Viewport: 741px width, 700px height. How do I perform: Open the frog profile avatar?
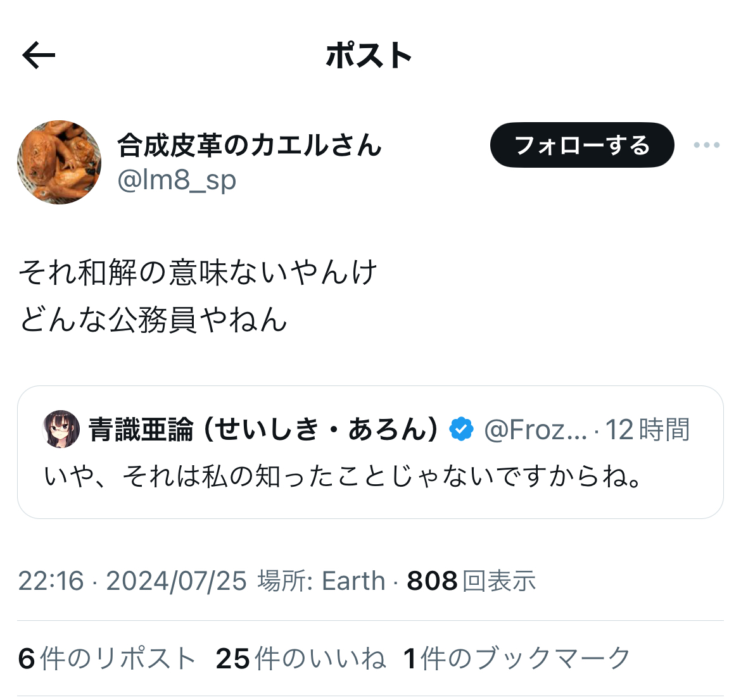pos(59,162)
